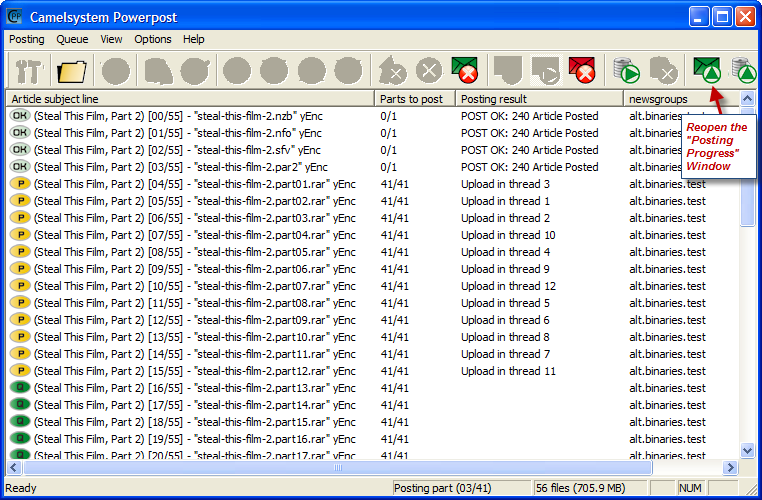Sort by Parts to post column header
762x500 pixels.
[415, 99]
